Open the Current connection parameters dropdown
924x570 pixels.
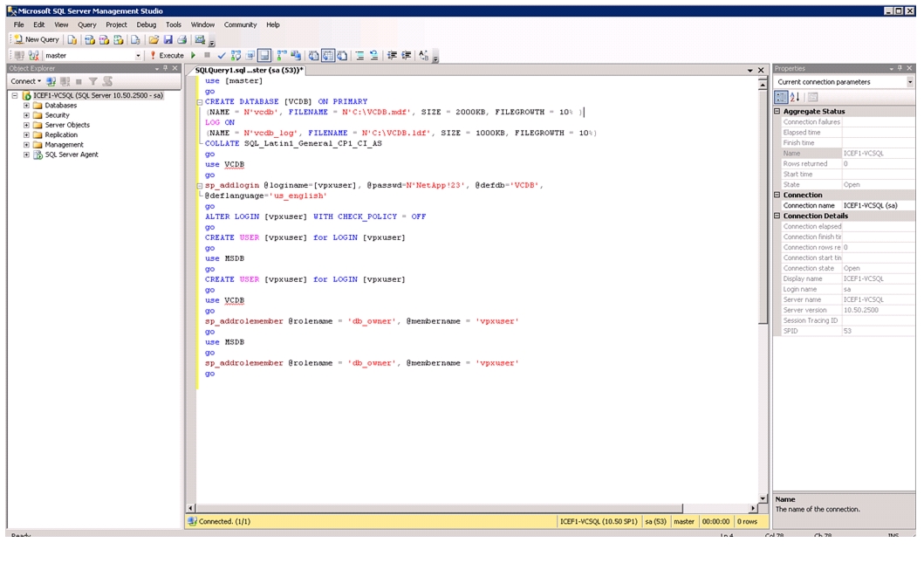(910, 82)
